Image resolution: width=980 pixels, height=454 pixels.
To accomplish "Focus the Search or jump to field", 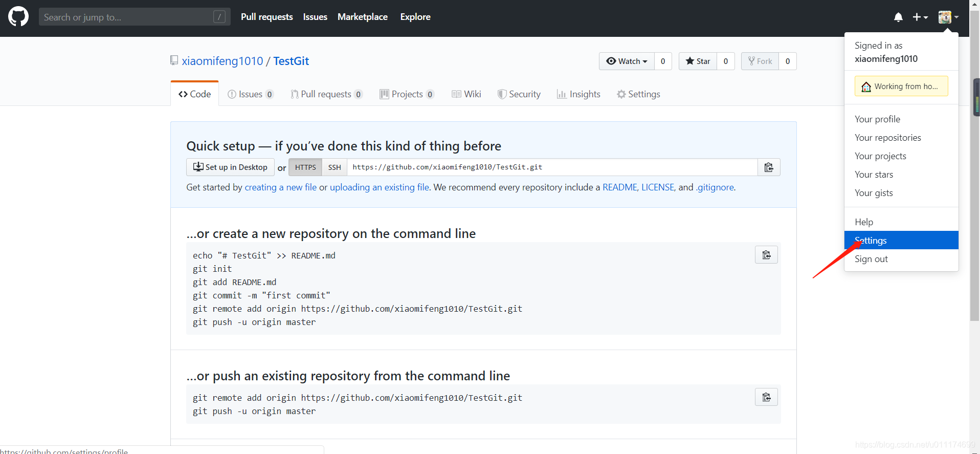I will (x=135, y=17).
